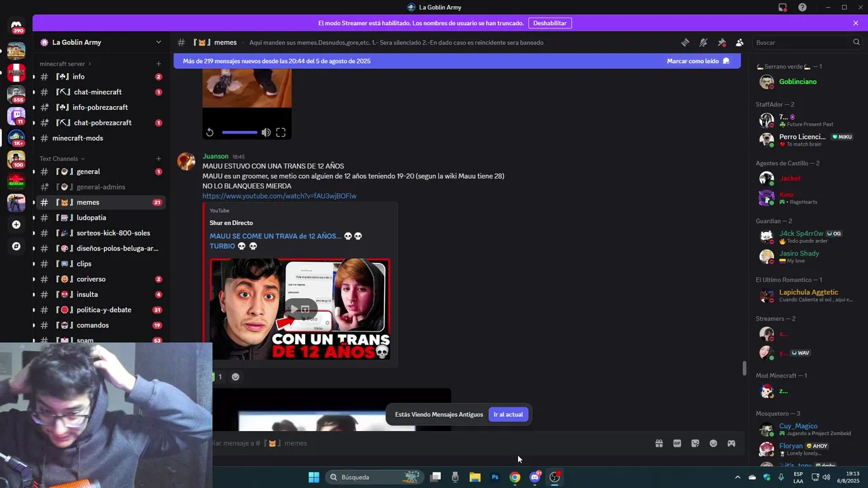Mute the video with the speaker icon
Screen dimensions: 868x488
(x=266, y=133)
